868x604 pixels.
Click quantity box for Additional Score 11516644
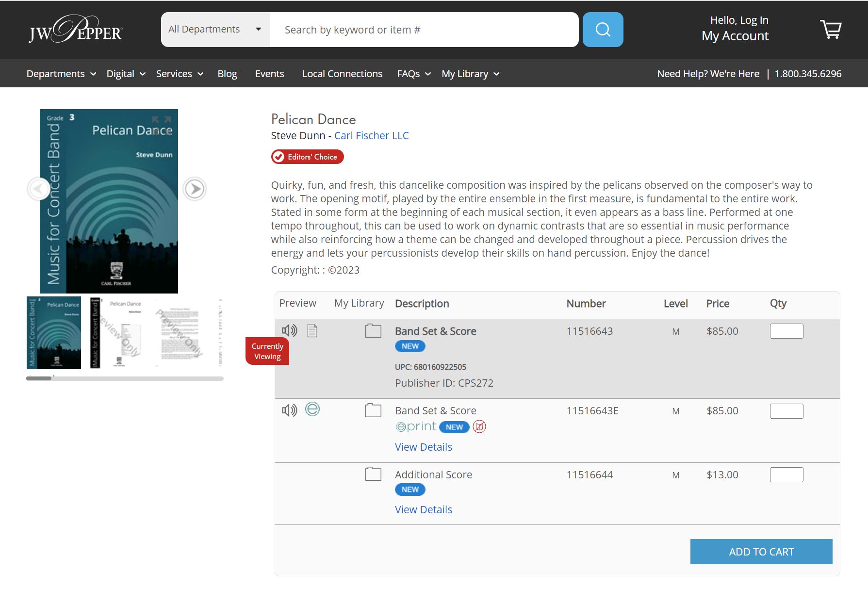tap(786, 474)
